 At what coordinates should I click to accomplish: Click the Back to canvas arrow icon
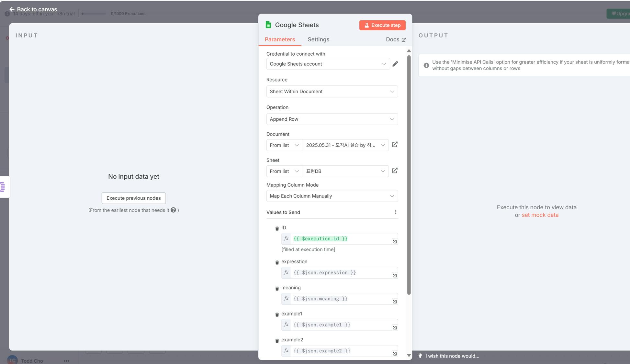[12, 9]
